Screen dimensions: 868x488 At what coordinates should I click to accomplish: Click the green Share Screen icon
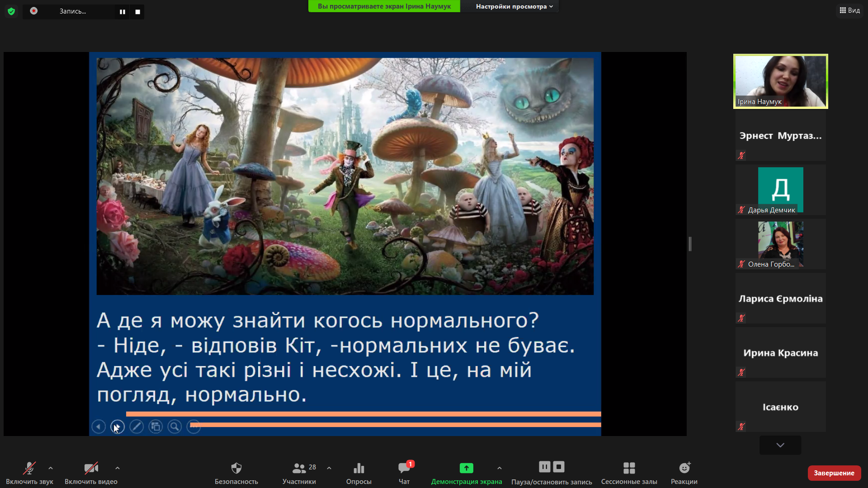pos(466,468)
